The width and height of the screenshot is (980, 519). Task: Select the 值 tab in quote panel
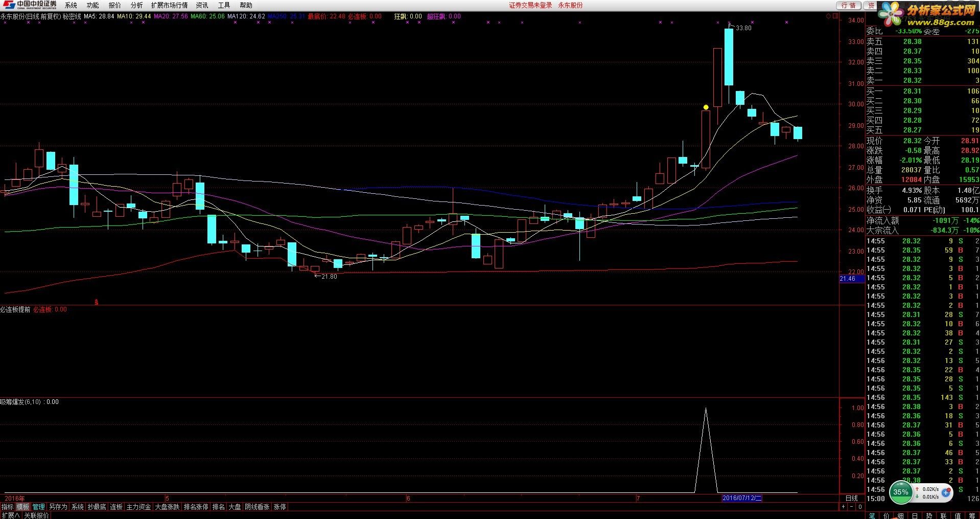(958, 515)
